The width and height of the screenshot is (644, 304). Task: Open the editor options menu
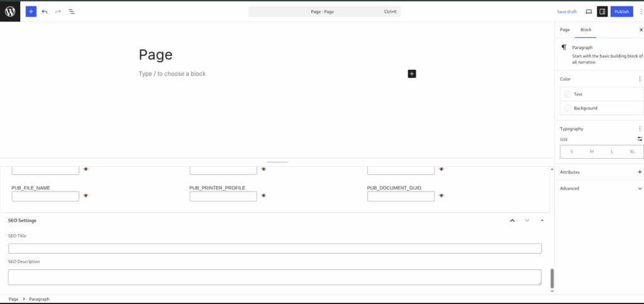pyautogui.click(x=641, y=11)
